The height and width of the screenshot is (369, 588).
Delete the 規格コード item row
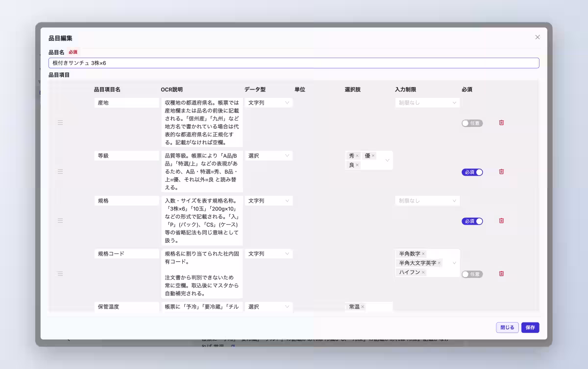click(x=501, y=274)
